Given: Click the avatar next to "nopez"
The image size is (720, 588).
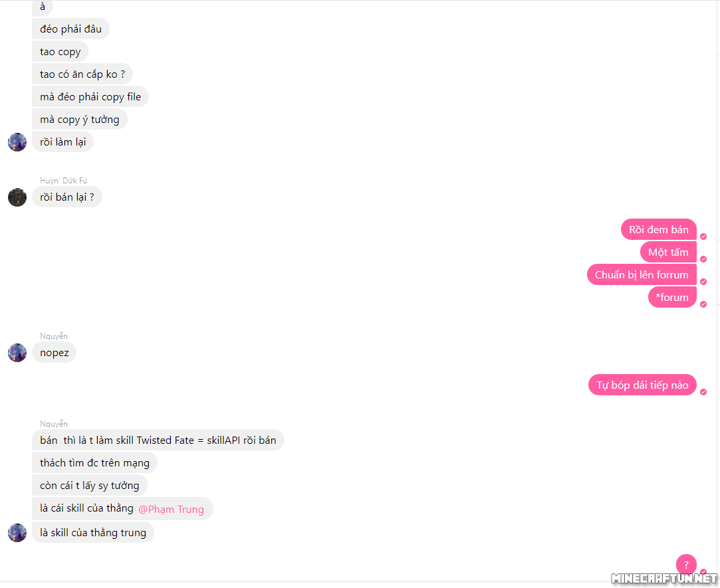Looking at the screenshot, I should pyautogui.click(x=17, y=353).
